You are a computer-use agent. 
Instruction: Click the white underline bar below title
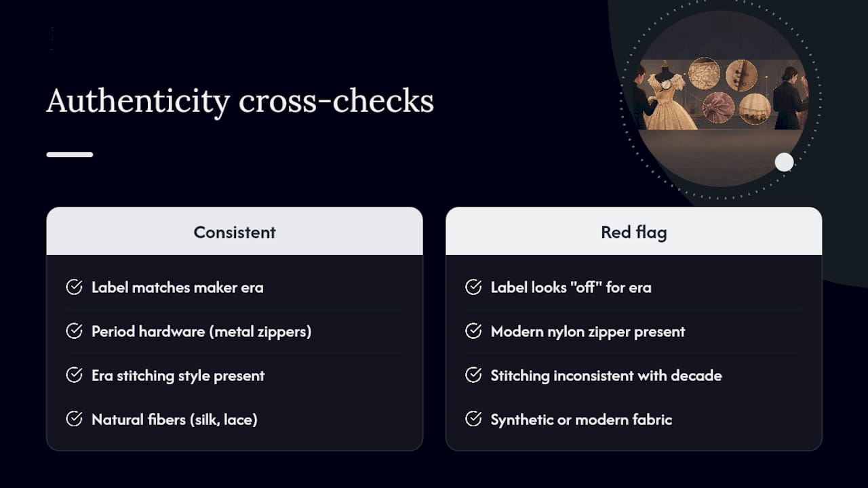click(70, 155)
